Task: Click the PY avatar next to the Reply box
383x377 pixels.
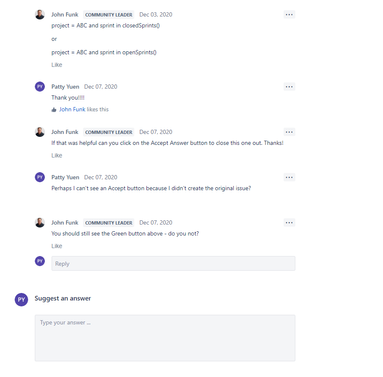Action: 40,261
